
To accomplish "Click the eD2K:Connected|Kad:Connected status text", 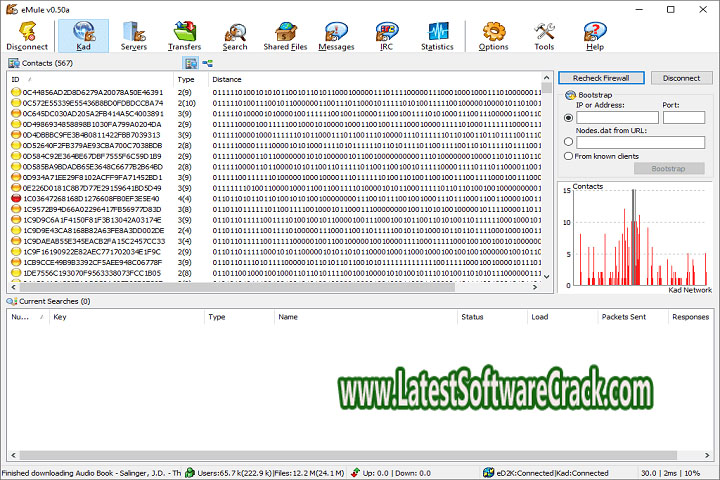I will click(552, 473).
